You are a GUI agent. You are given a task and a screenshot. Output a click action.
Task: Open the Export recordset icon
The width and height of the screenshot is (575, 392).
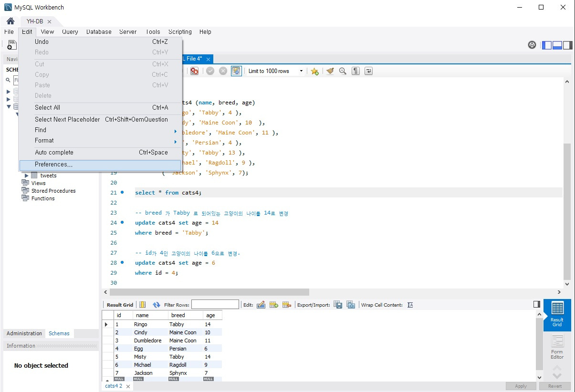click(x=338, y=304)
